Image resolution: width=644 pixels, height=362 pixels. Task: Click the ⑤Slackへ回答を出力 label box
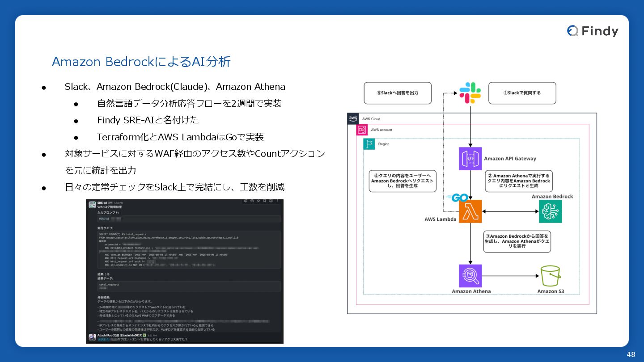pyautogui.click(x=398, y=93)
